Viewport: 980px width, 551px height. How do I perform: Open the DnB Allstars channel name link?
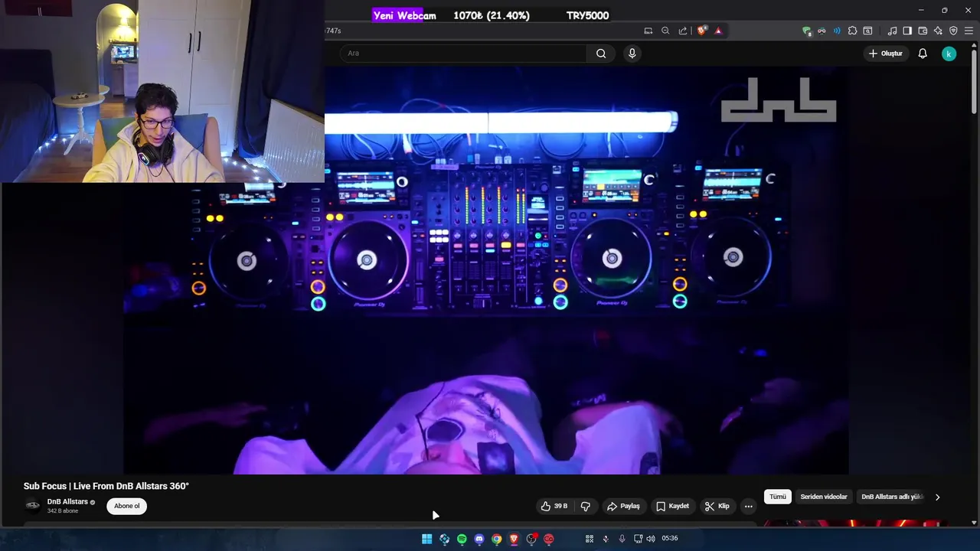(67, 502)
